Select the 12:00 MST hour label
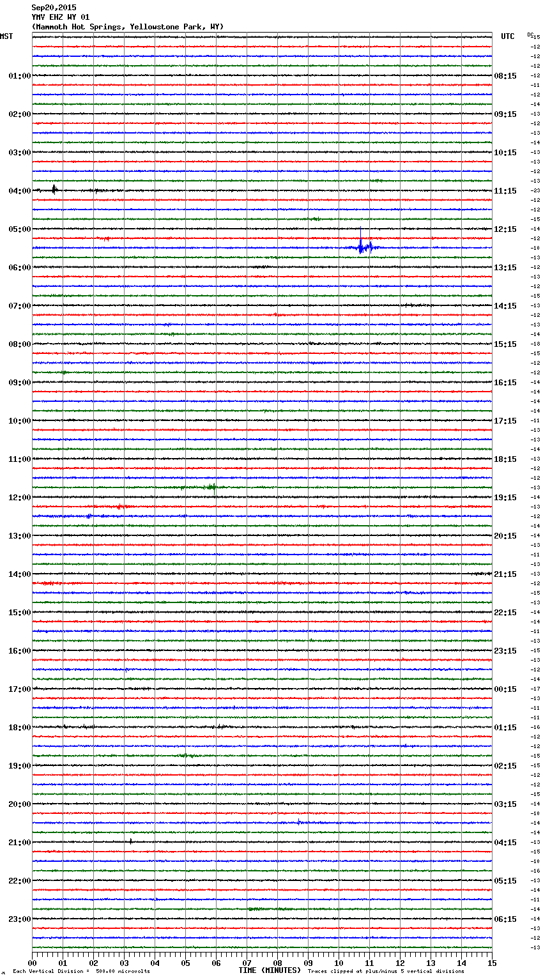 (x=20, y=498)
